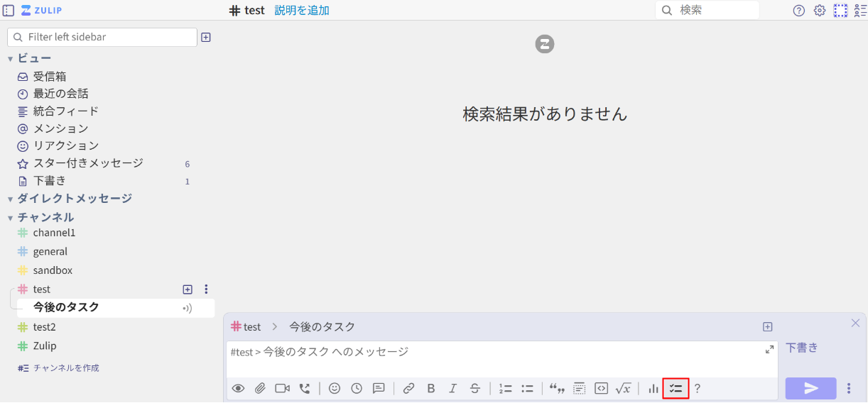Create a poll with bar-chart icon
Image resolution: width=868 pixels, height=403 pixels.
653,388
